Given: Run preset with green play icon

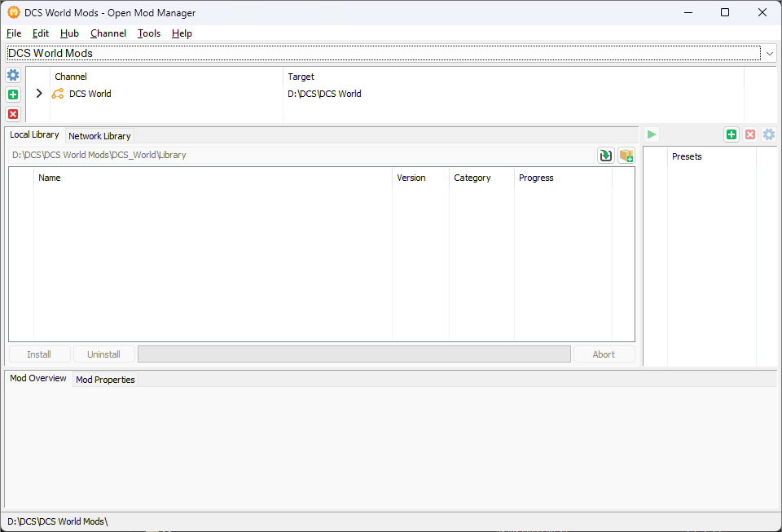Looking at the screenshot, I should [x=652, y=134].
